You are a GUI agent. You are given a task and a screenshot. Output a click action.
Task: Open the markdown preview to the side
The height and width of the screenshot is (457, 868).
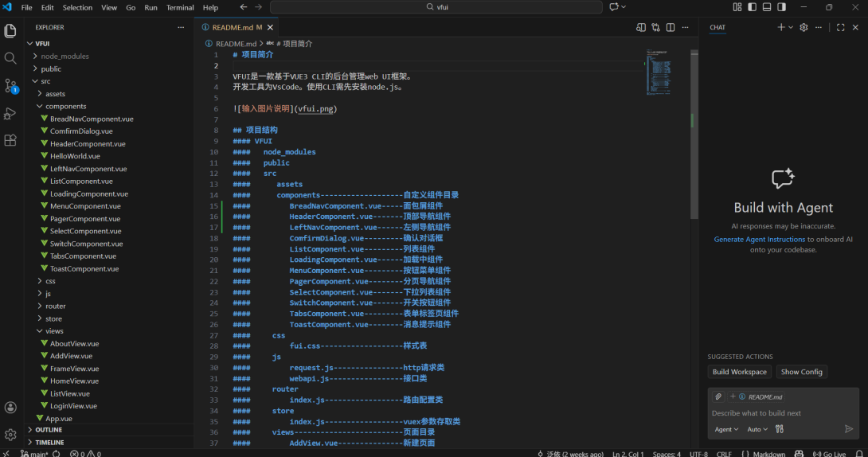point(641,27)
